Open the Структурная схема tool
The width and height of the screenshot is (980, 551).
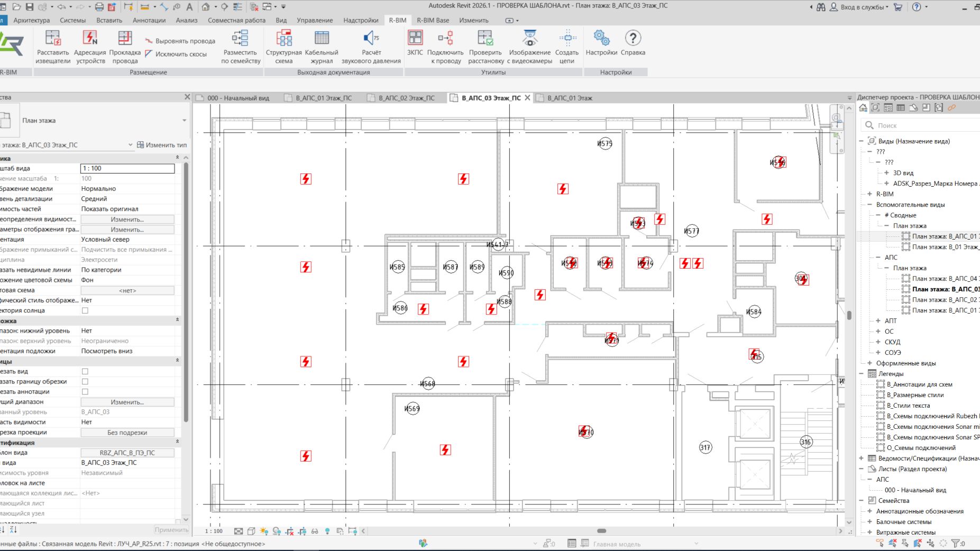[283, 47]
